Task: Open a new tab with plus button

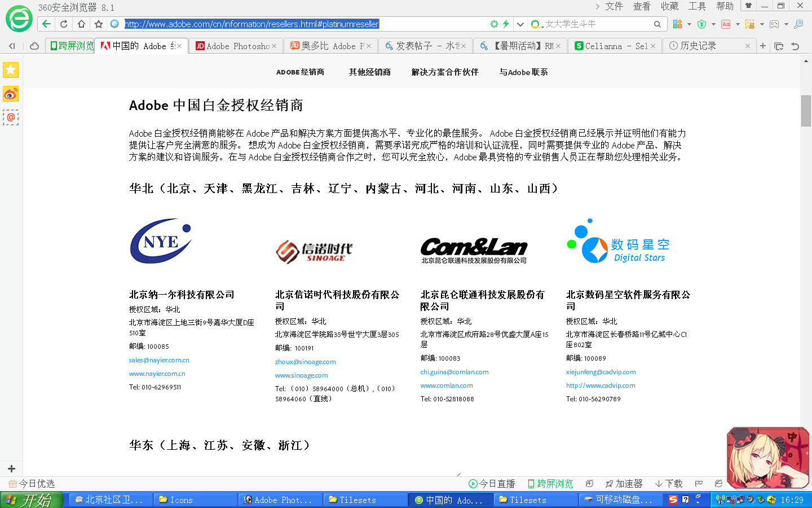Action: tap(763, 46)
